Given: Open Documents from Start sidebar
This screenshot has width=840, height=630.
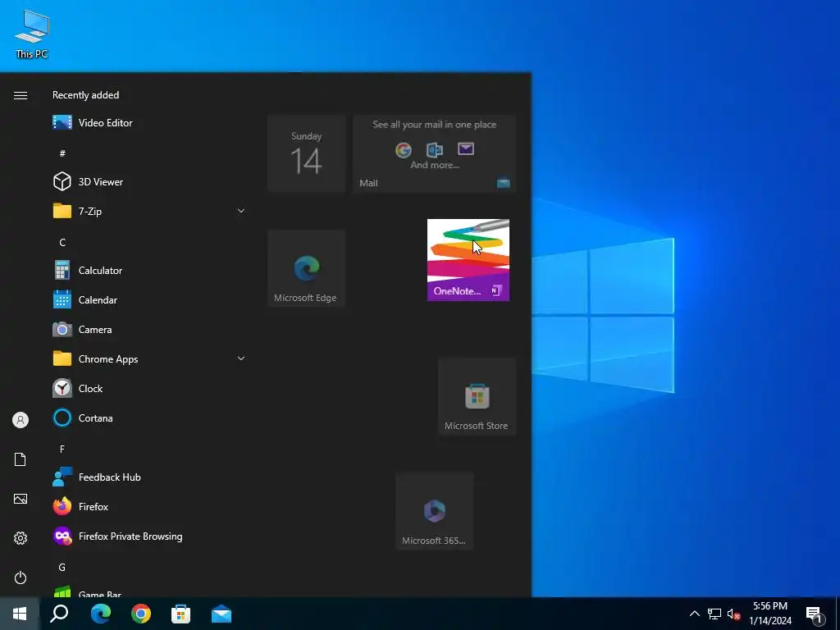Looking at the screenshot, I should coord(21,459).
